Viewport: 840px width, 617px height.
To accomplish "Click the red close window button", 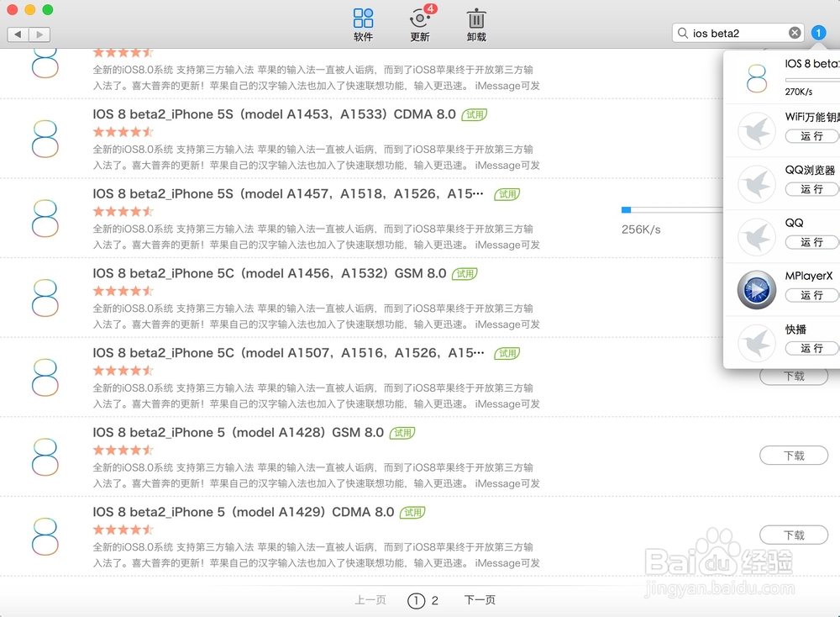I will [x=13, y=9].
